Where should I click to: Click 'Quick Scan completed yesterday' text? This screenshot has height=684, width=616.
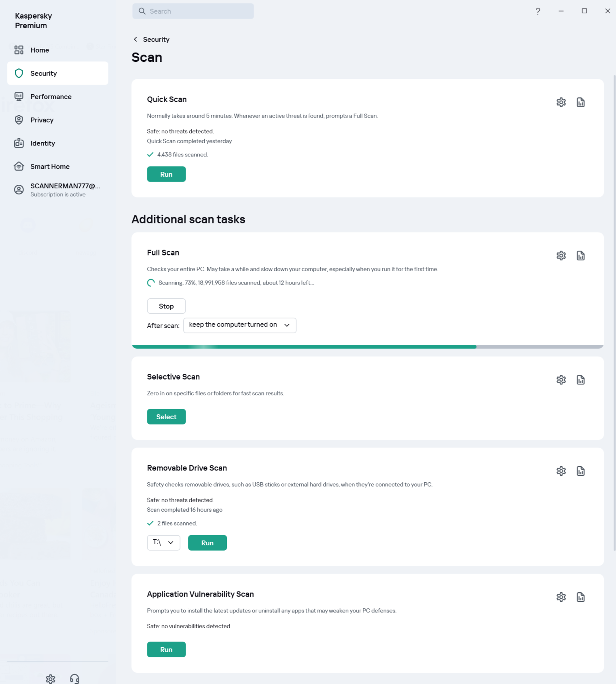(x=189, y=141)
